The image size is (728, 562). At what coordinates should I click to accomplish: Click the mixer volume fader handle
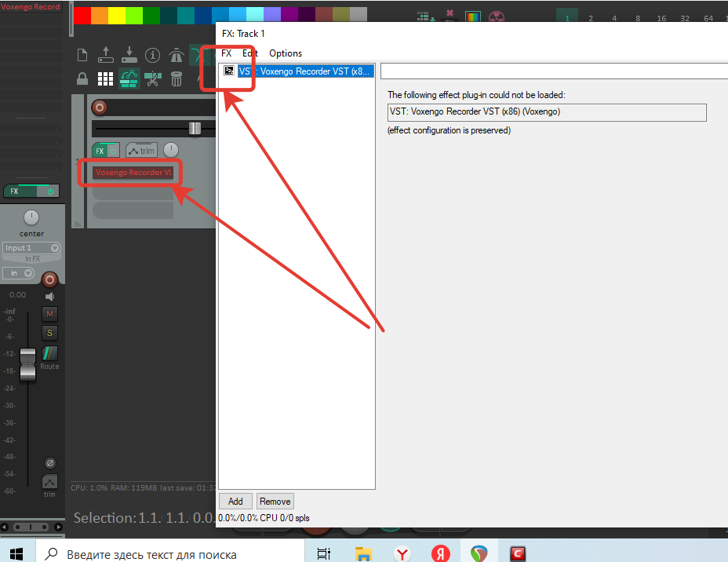[x=28, y=365]
